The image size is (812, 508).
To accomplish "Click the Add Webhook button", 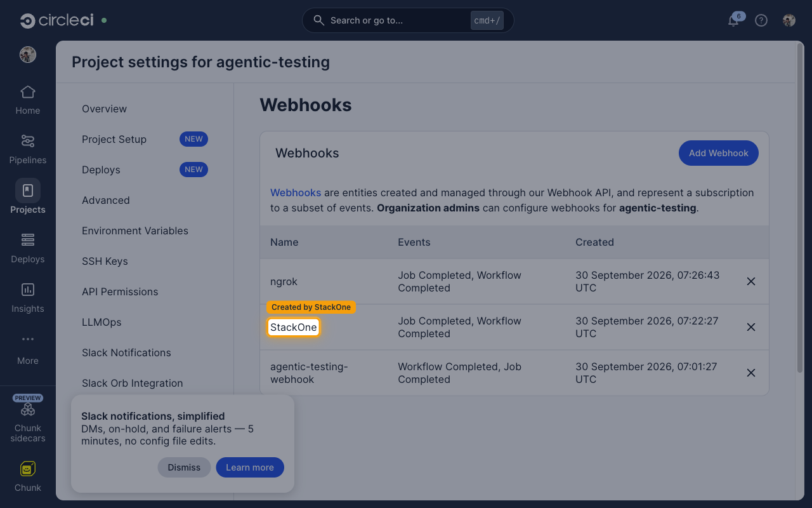I will coord(719,153).
